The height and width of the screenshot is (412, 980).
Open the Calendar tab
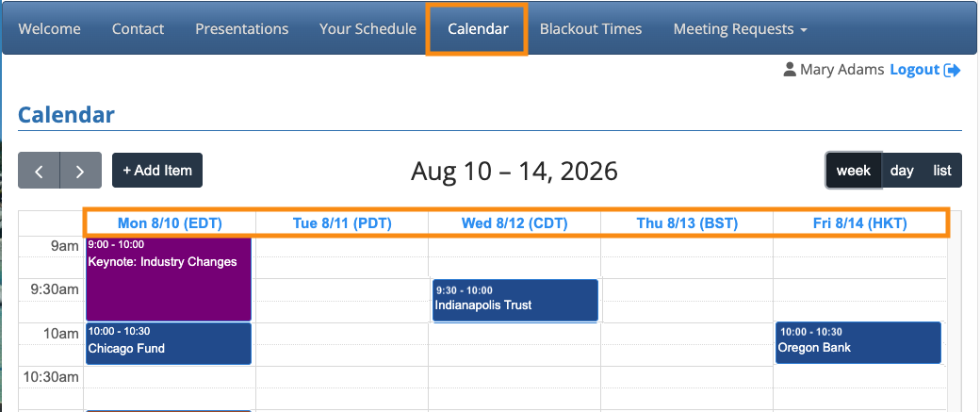(x=478, y=29)
